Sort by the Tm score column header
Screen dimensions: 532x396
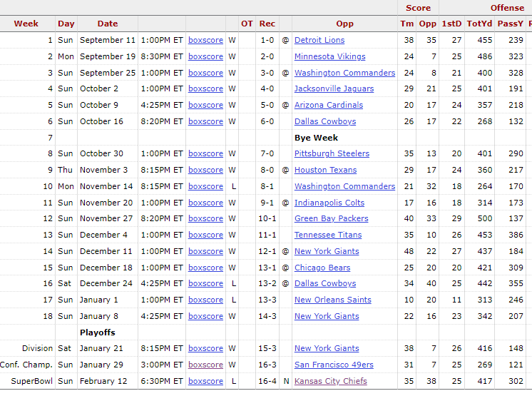(406, 24)
